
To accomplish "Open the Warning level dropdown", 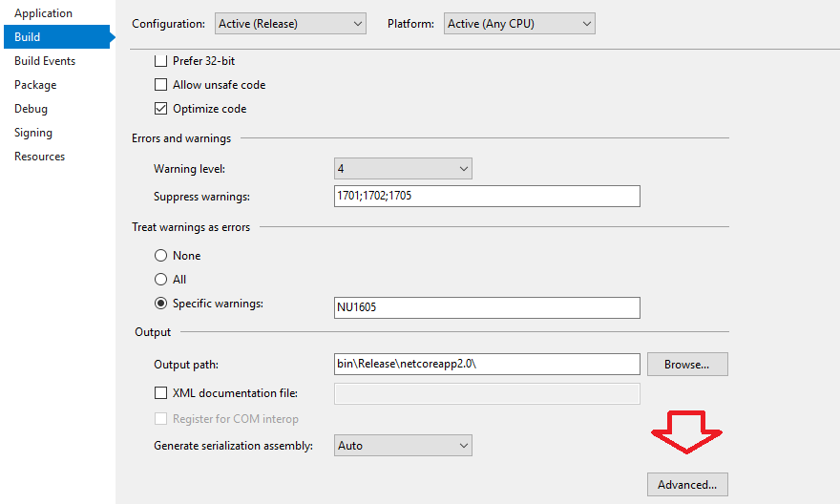I will pos(403,169).
